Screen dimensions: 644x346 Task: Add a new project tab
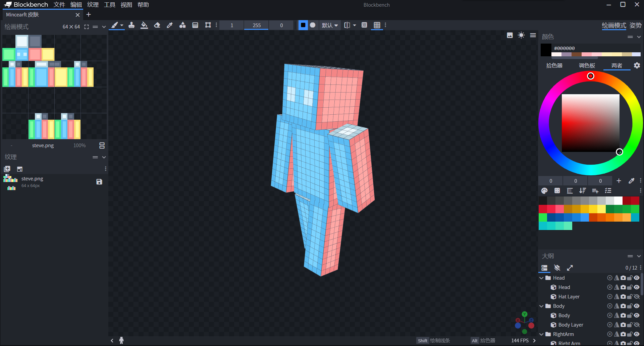point(89,14)
